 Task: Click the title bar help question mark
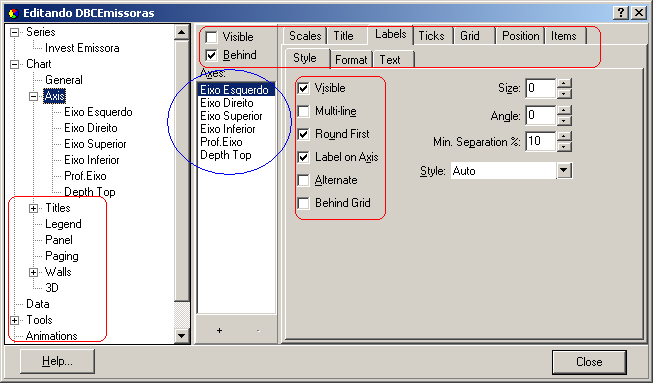pyautogui.click(x=620, y=13)
